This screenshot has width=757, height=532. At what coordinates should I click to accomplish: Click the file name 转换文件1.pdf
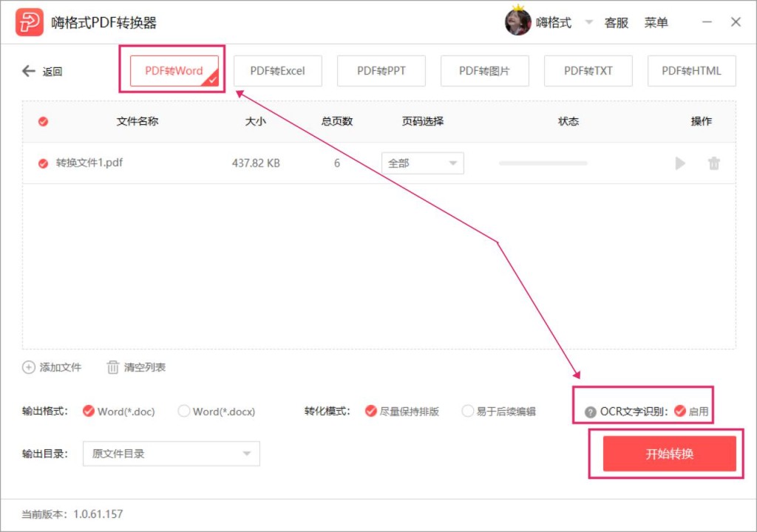tap(89, 163)
